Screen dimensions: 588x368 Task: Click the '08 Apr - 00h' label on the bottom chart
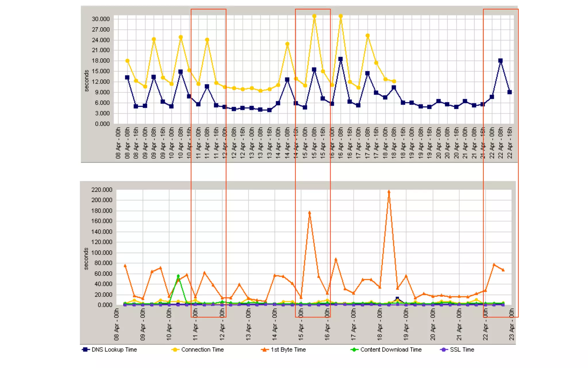coord(117,325)
